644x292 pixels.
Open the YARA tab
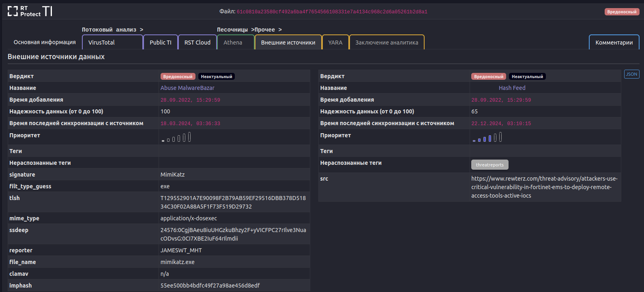pos(335,43)
